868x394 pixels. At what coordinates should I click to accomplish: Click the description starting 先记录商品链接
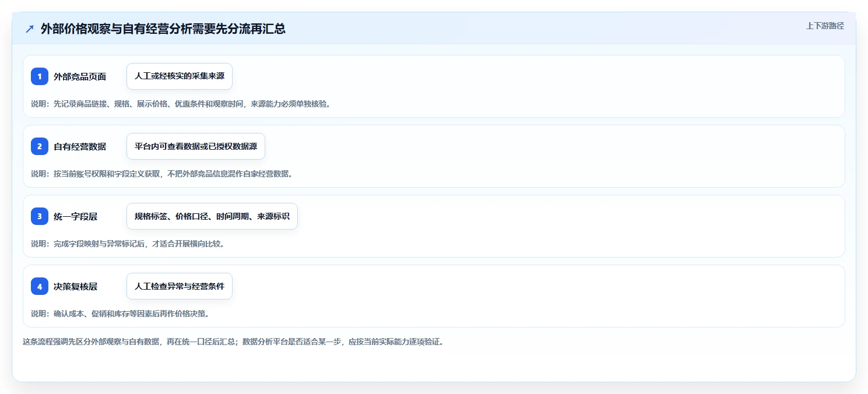(x=181, y=104)
